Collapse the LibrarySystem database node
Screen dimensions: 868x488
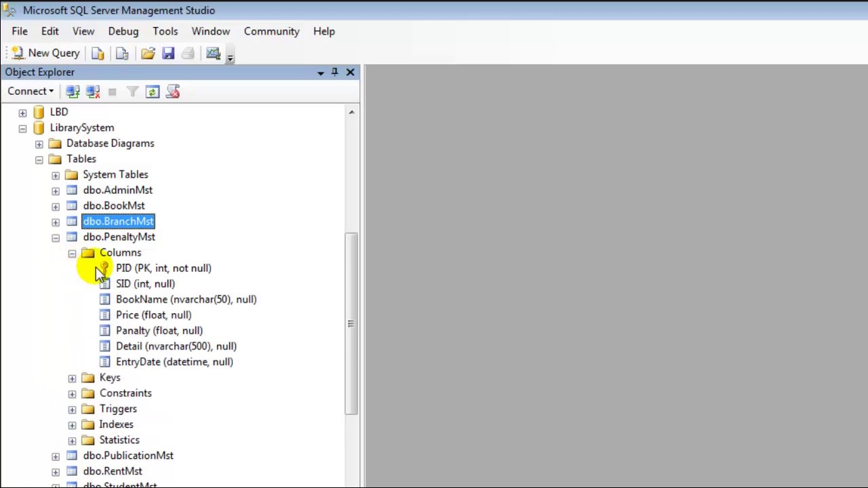pos(22,128)
